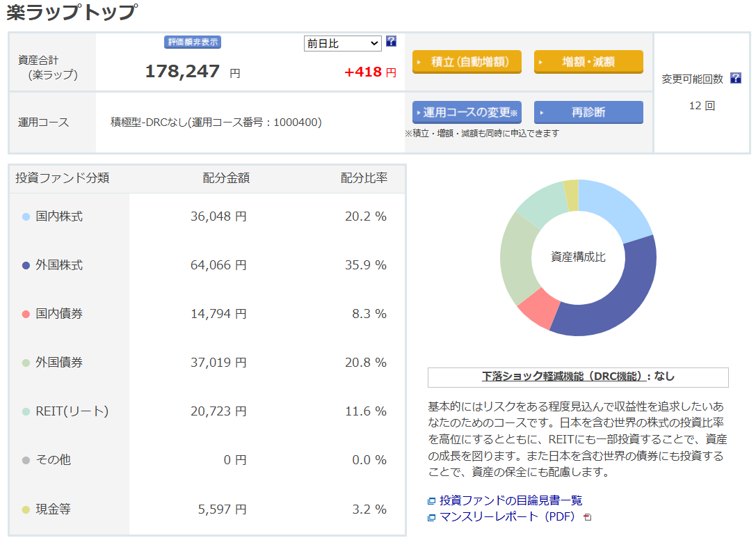This screenshot has width=756, height=538.
Task: Click the 3.2 % ratio cell
Action: pos(369,509)
